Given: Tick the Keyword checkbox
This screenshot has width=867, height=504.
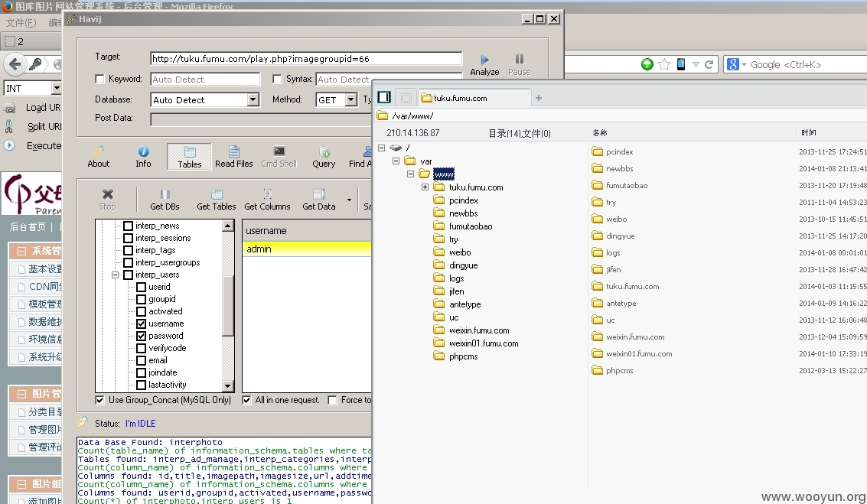Looking at the screenshot, I should (100, 79).
